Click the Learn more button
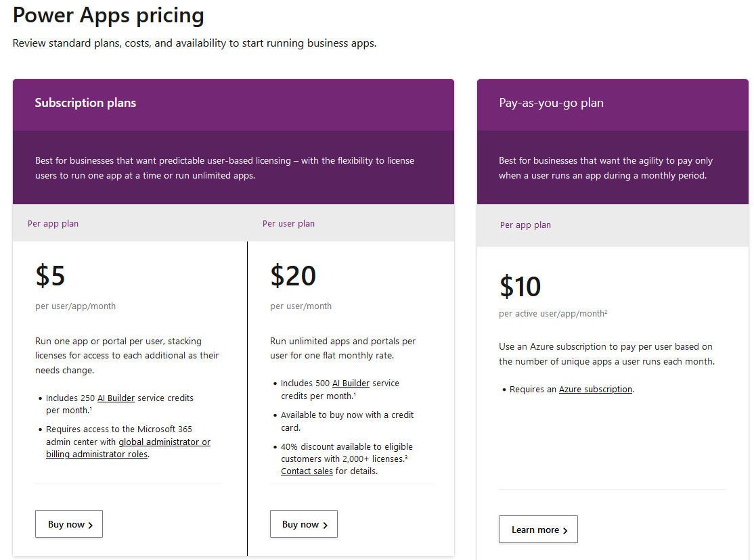This screenshot has width=754, height=560. [538, 530]
